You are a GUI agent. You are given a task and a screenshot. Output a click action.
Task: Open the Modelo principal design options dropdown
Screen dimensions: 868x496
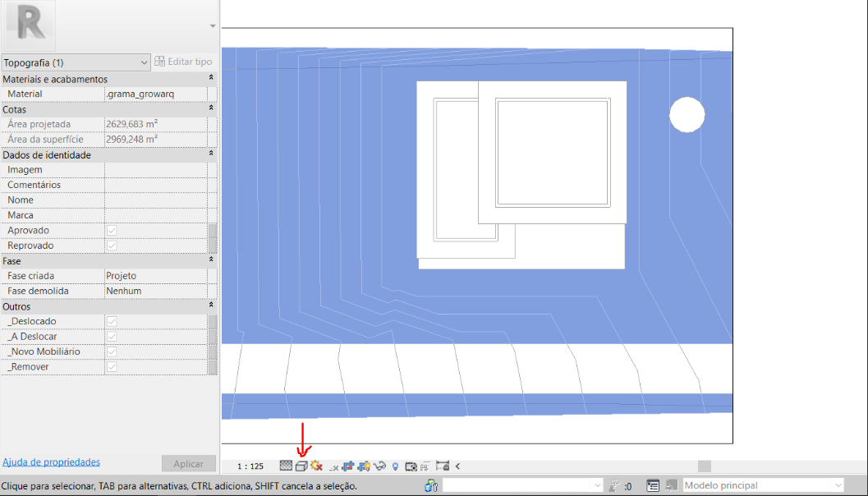click(x=838, y=485)
